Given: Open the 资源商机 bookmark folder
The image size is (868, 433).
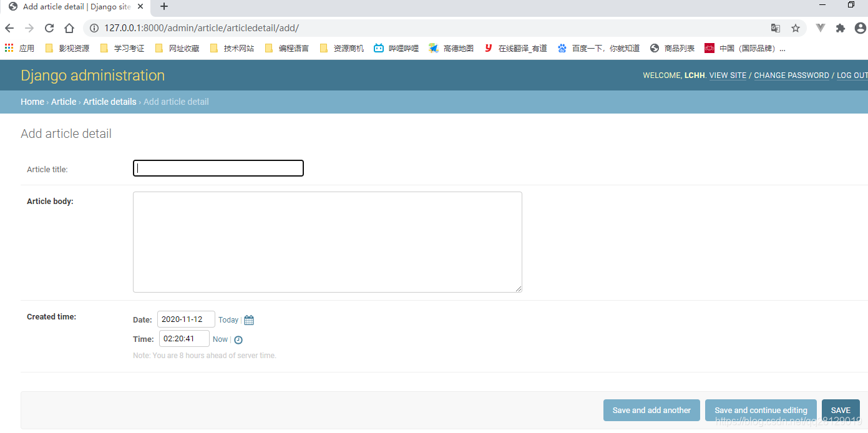Looking at the screenshot, I should pos(342,48).
